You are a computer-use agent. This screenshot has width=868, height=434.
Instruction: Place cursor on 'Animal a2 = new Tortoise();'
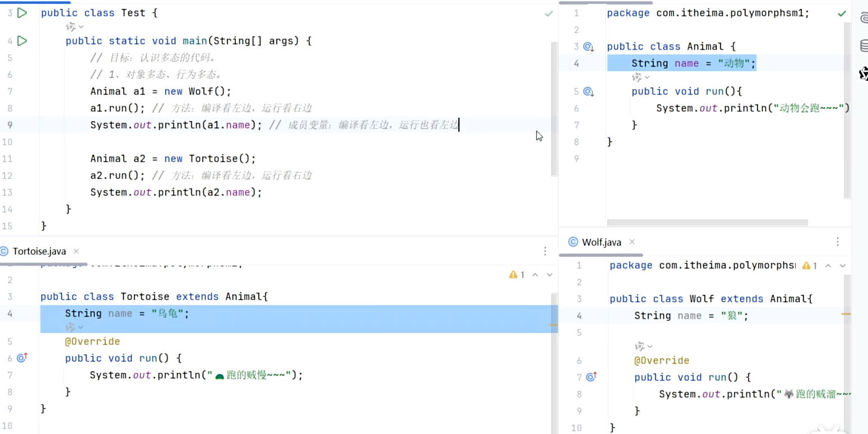pyautogui.click(x=173, y=159)
